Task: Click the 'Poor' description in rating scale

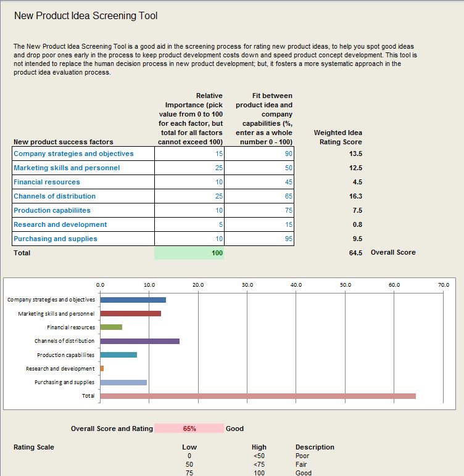Action: 302,456
